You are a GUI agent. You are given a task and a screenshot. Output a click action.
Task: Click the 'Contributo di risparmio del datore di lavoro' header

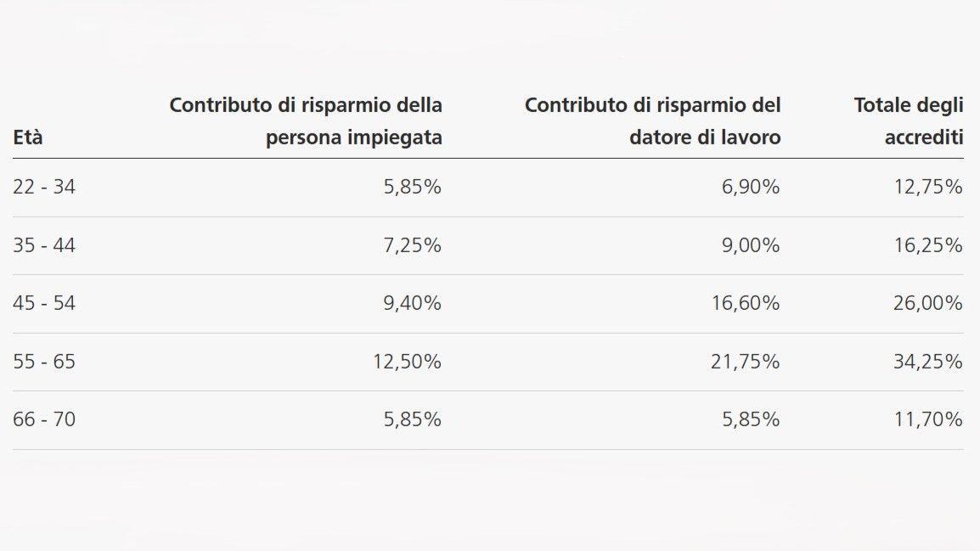(652, 121)
